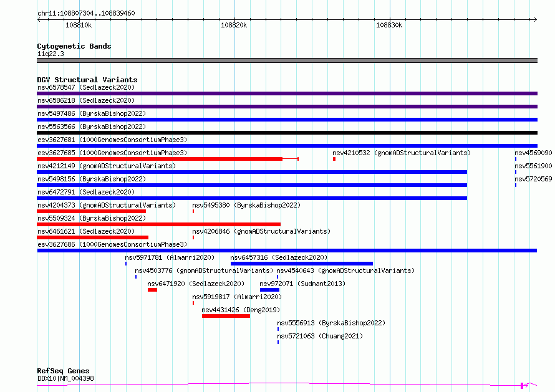Viewport: 555px width, 392px height.
Task: Select the blue nsv972071 (Sudmant2013) bar
Action: click(x=270, y=290)
